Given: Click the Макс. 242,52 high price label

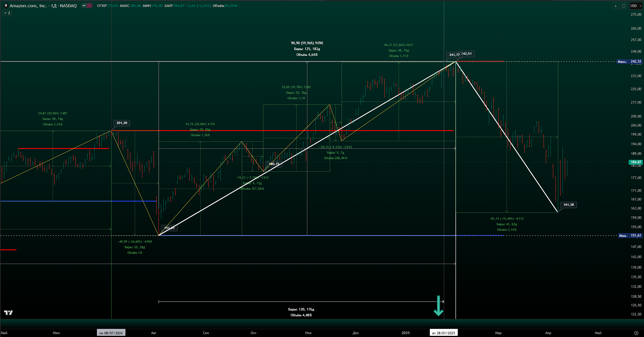Looking at the screenshot, I should pos(629,61).
